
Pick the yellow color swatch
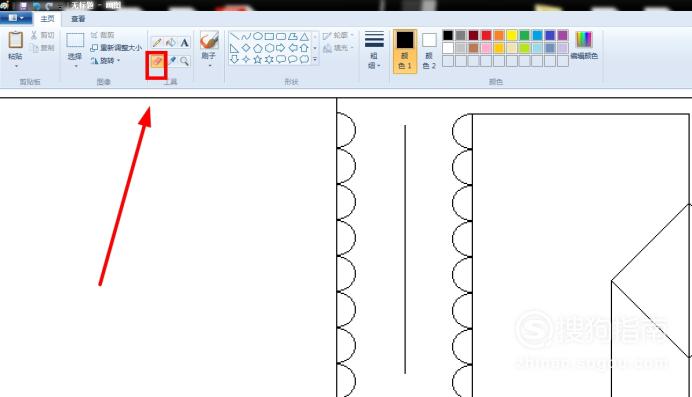pyautogui.click(x=512, y=35)
